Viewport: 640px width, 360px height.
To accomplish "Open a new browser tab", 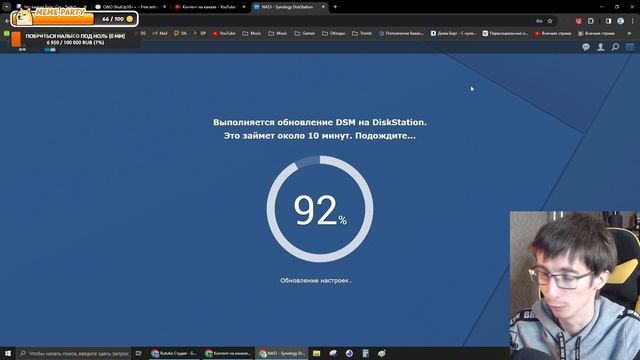I will (336, 7).
